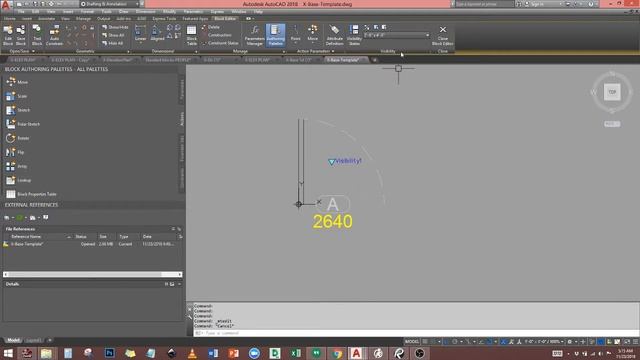Select Scale action in authoring palette
Screen dimensions: 640x360
click(16, 96)
